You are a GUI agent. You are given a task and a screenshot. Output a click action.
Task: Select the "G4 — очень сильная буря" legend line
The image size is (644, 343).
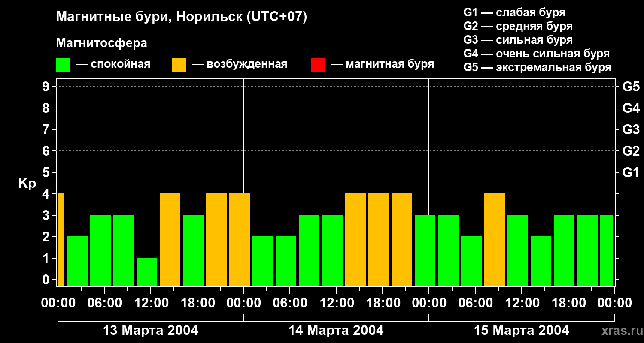[537, 54]
